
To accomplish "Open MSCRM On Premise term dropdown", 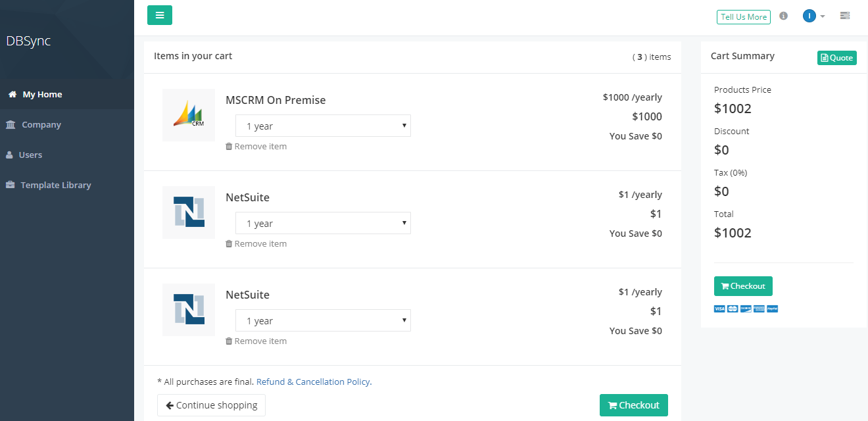I will 323,126.
